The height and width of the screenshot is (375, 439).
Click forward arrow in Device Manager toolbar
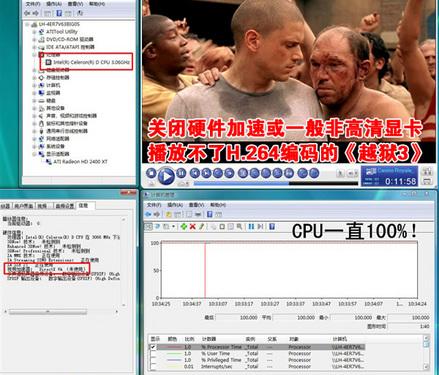click(36, 13)
